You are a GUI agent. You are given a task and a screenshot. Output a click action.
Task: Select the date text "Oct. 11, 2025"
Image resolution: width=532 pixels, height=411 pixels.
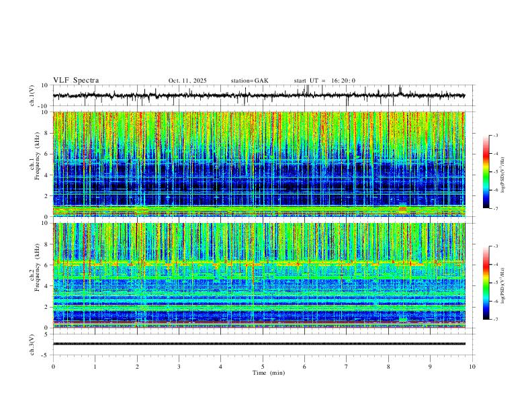(x=187, y=81)
